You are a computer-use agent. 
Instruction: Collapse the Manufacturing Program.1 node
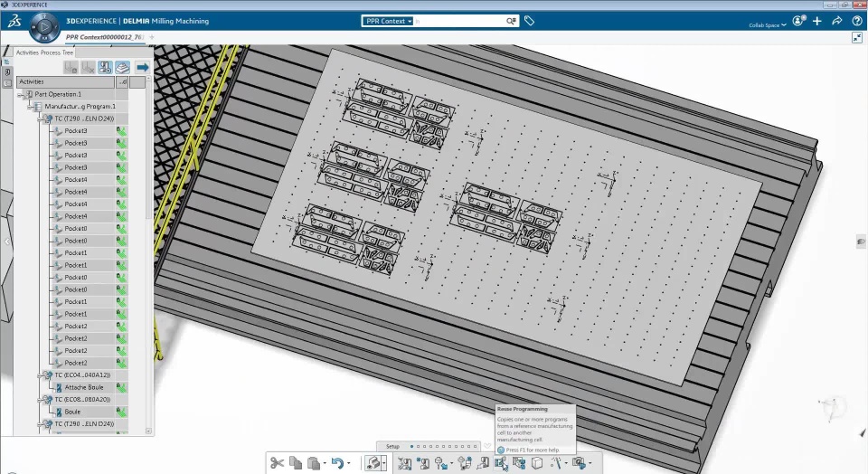[x=30, y=107]
